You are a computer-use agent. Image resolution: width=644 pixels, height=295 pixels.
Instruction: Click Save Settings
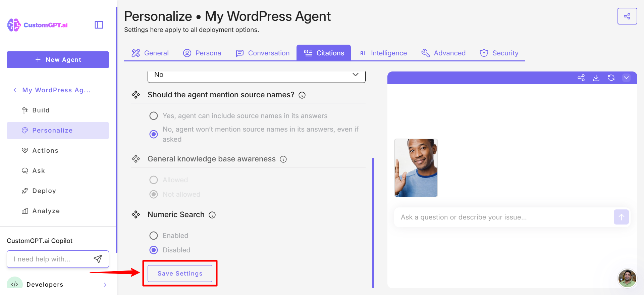[x=180, y=274]
